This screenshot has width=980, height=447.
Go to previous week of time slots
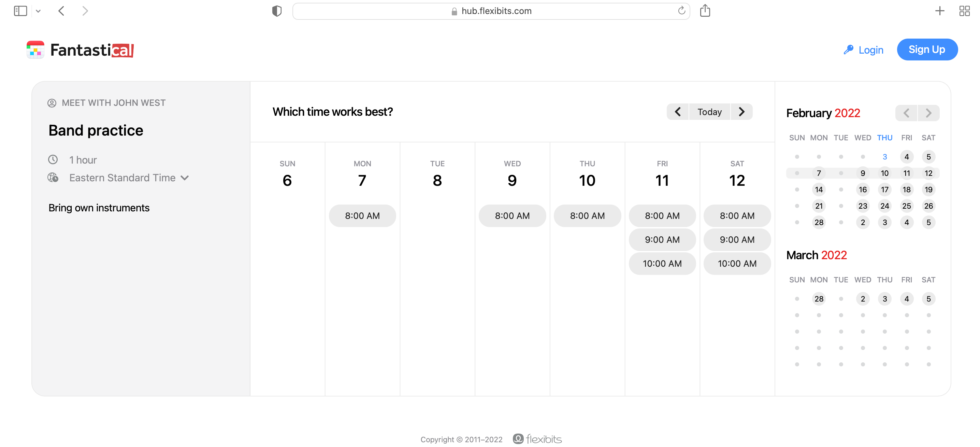pyautogui.click(x=677, y=112)
